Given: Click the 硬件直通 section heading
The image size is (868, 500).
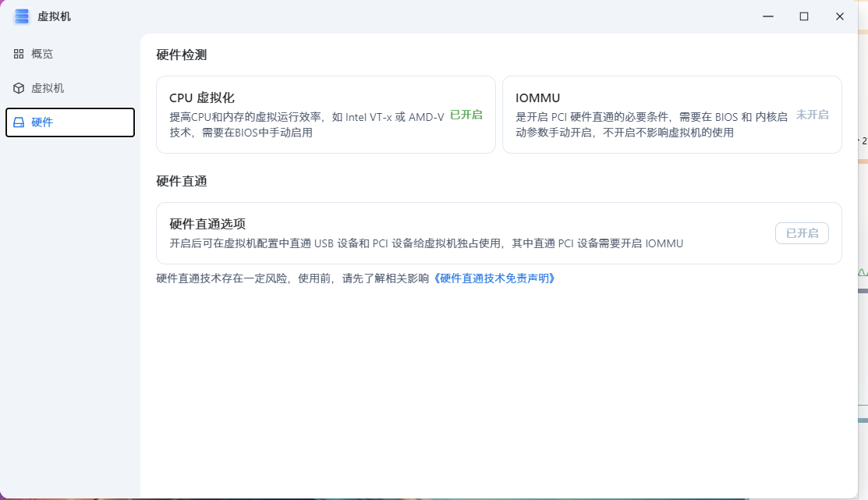Looking at the screenshot, I should [x=182, y=181].
